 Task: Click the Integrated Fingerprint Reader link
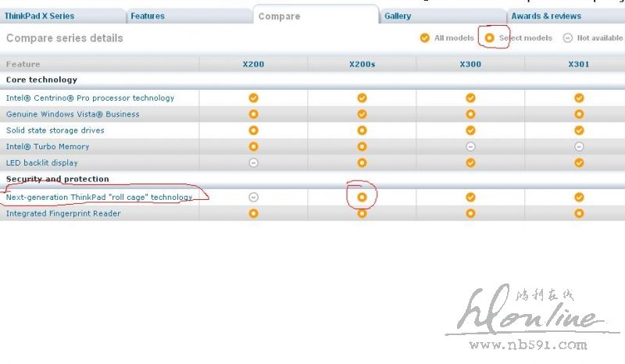pos(63,213)
